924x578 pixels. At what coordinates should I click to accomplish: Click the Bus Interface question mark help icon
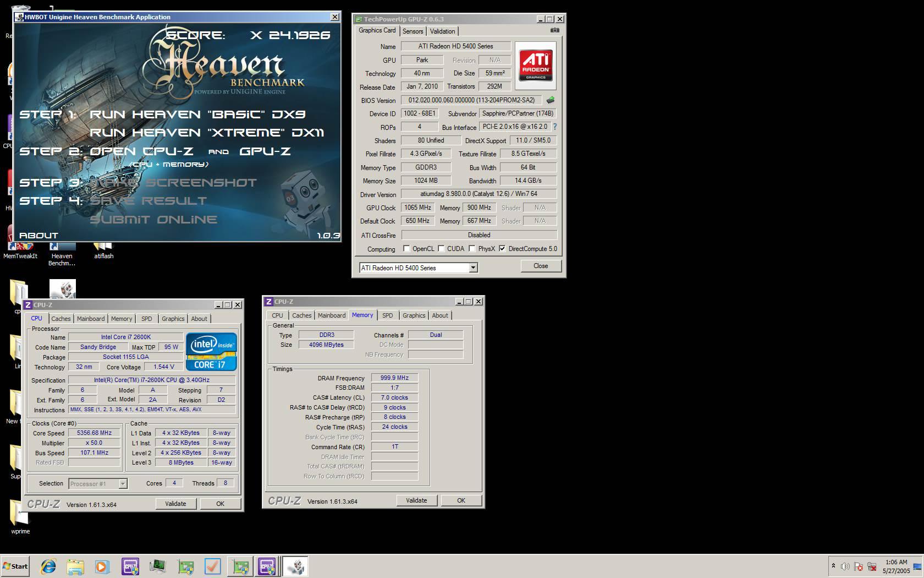554,127
